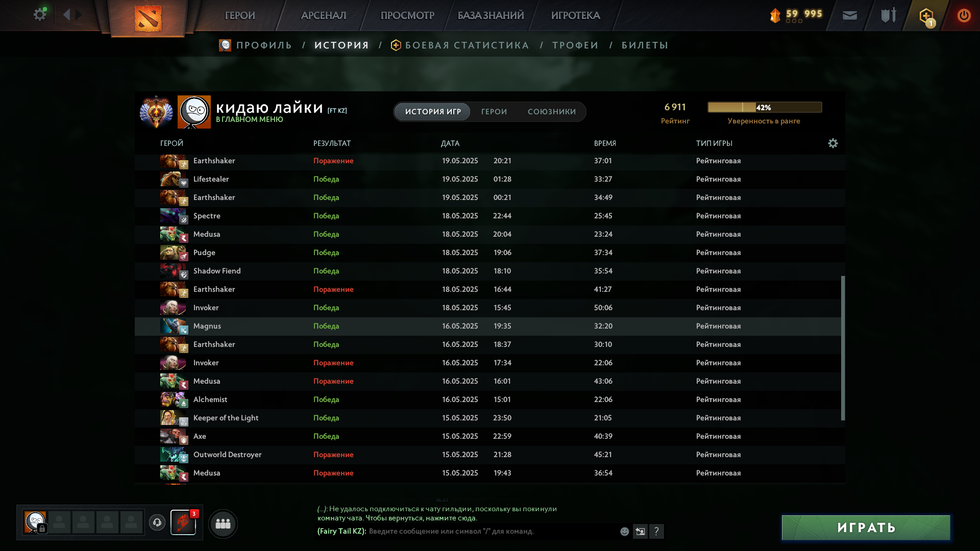Click the guild chat reconnect message link
Image resolution: width=980 pixels, height=551 pixels.
point(437,513)
